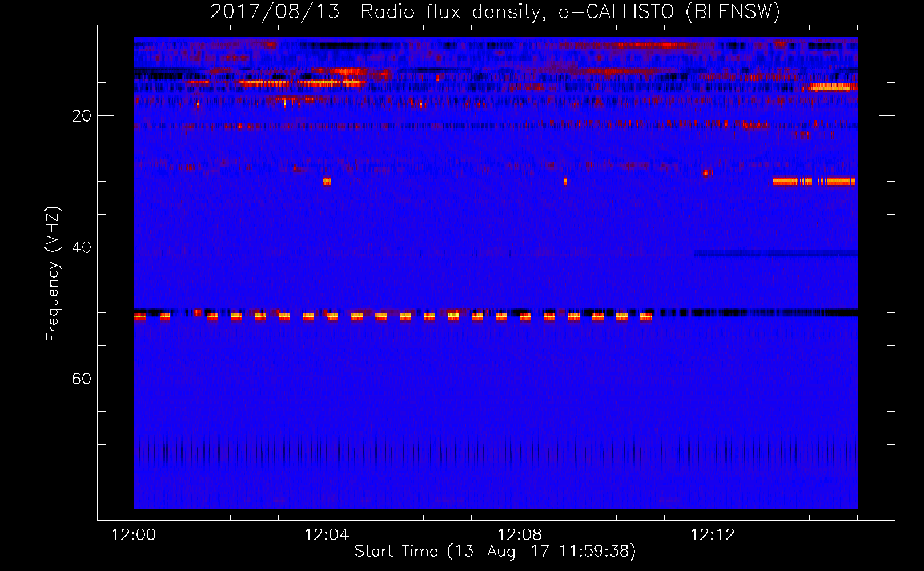Click the '12:08' time tick label
Viewport: 924px width, 571px height.
520,534
